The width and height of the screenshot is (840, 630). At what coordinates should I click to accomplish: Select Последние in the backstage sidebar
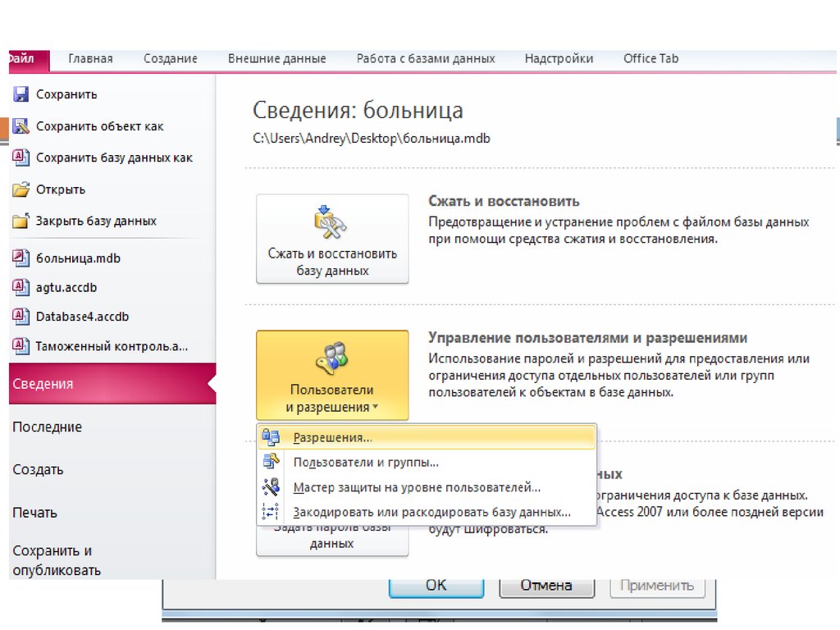click(48, 427)
